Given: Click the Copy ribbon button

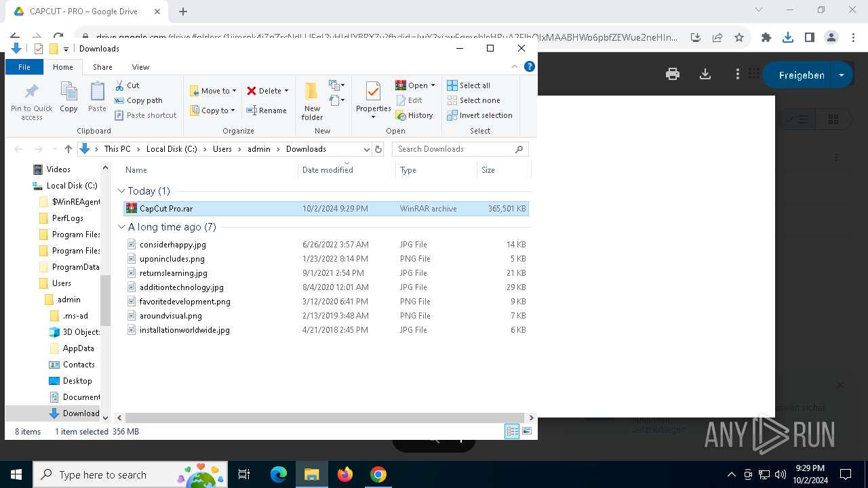Looking at the screenshot, I should (x=68, y=97).
